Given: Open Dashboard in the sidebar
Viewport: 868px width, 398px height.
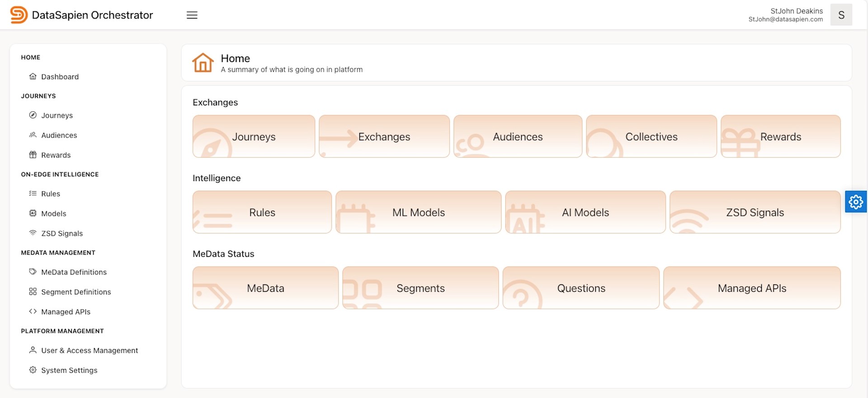Looking at the screenshot, I should [60, 77].
